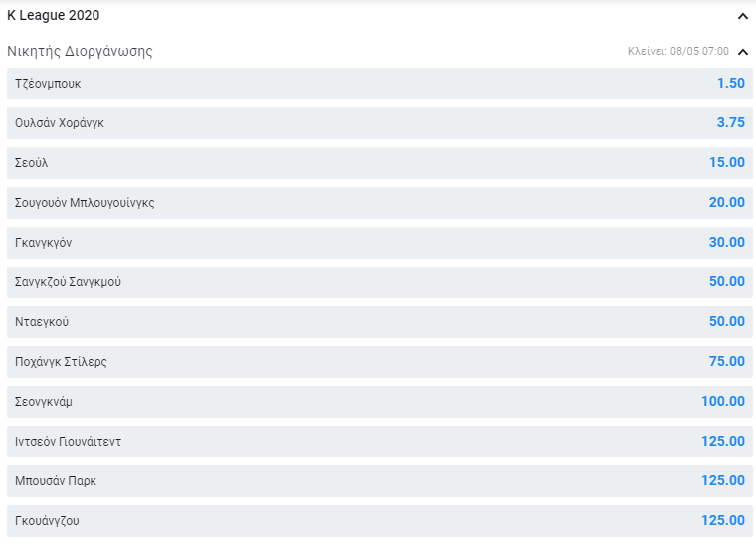Click the team name Ουλσάν Χοράνγκ
The height and width of the screenshot is (544, 756).
click(x=60, y=123)
